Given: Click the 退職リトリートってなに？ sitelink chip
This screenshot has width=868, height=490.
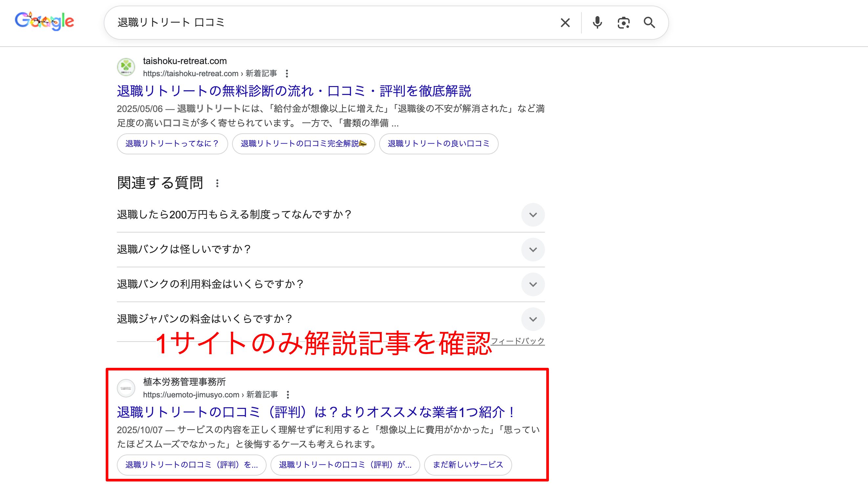Looking at the screenshot, I should (172, 144).
